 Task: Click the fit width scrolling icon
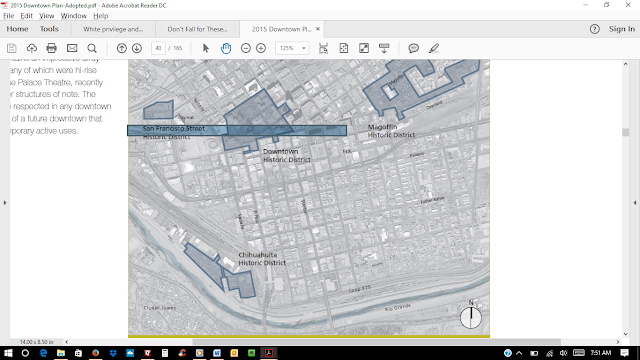pos(323,48)
